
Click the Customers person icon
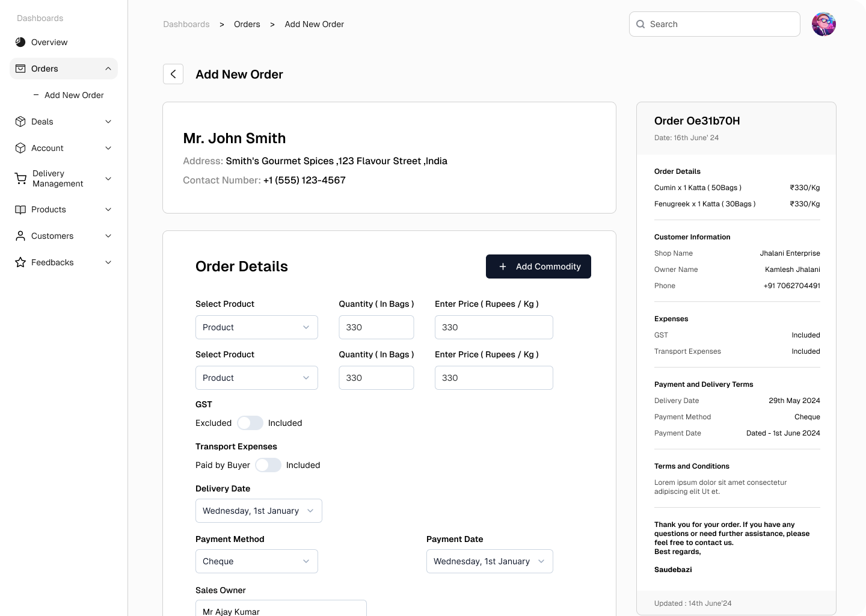(20, 236)
